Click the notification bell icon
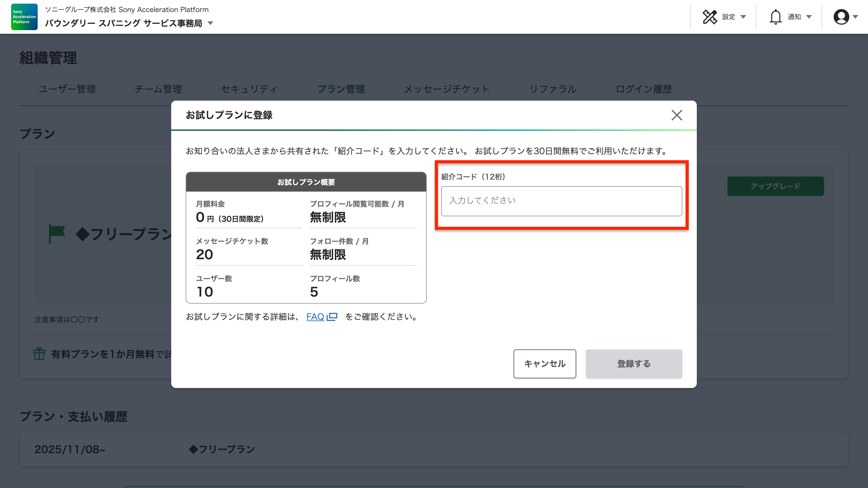The image size is (868, 488). tap(775, 17)
